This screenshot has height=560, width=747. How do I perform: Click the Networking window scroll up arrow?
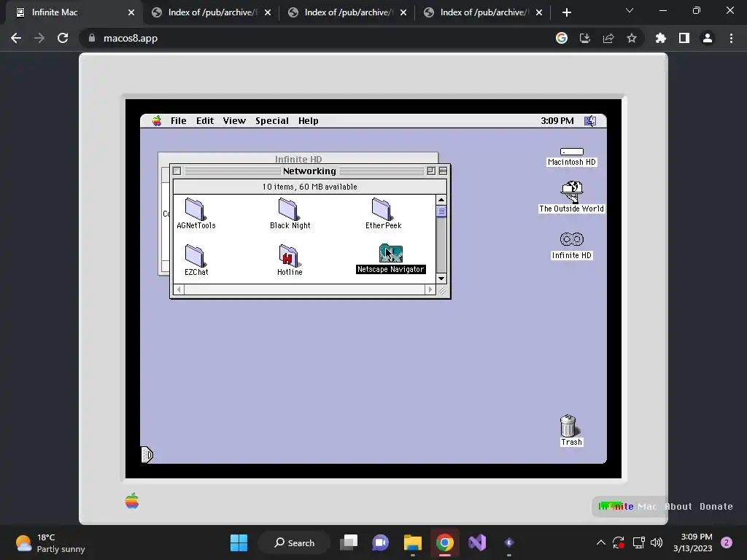(x=441, y=200)
